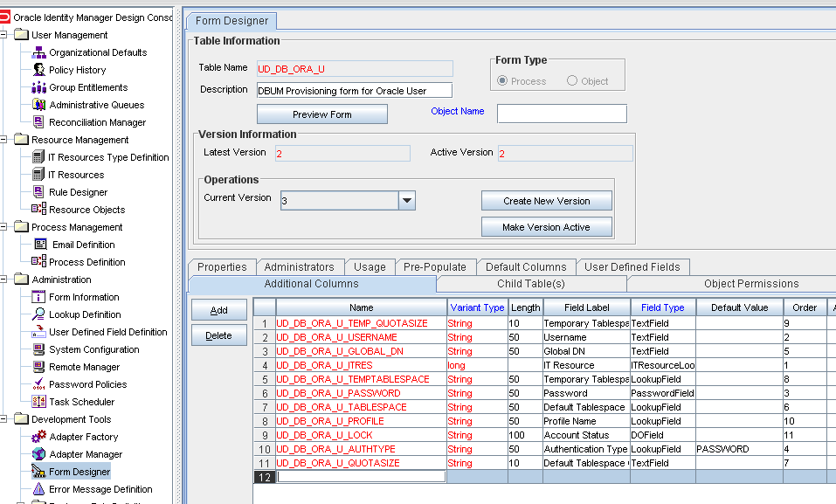Select the UD_DB_ORA_U_PASSWORD name cell
Viewport: 836px width, 504px height.
coord(362,393)
